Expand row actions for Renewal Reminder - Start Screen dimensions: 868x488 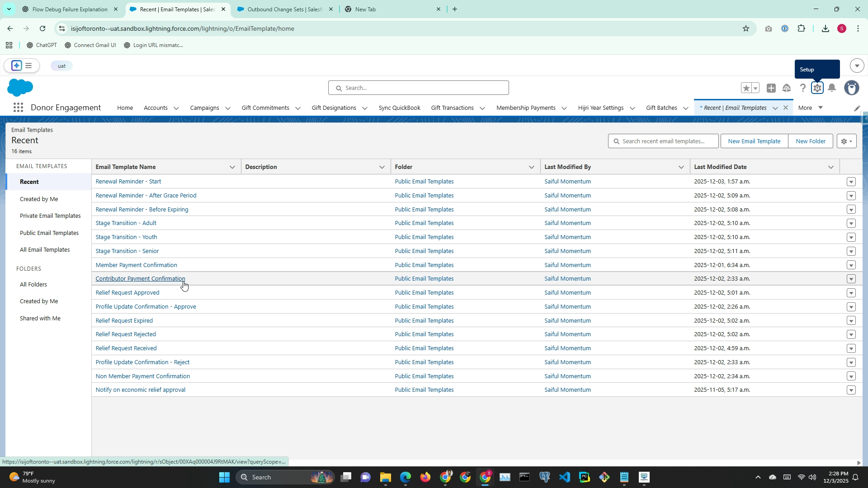[851, 182]
